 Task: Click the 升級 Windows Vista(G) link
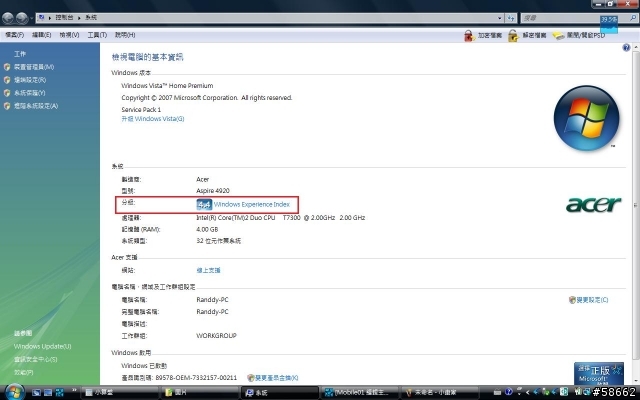[x=153, y=119]
